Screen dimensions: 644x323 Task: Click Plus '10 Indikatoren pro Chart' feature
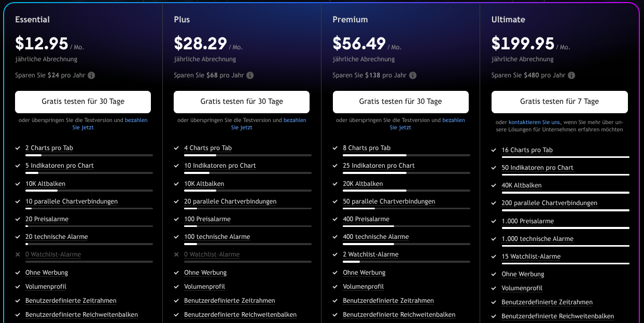[220, 166]
